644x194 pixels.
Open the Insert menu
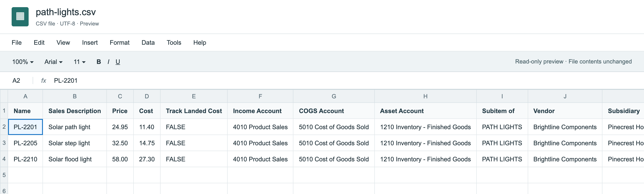point(90,42)
